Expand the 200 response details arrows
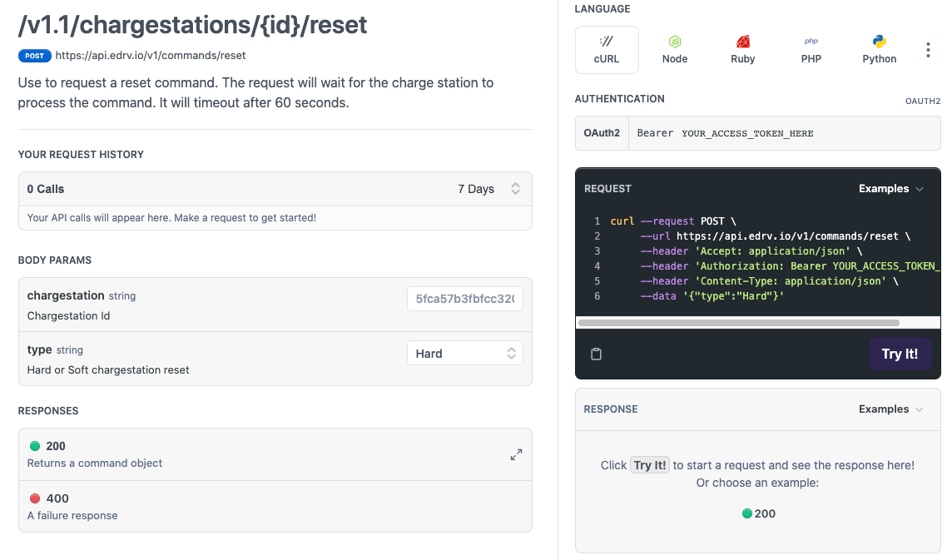The width and height of the screenshot is (952, 560). pyautogui.click(x=516, y=454)
